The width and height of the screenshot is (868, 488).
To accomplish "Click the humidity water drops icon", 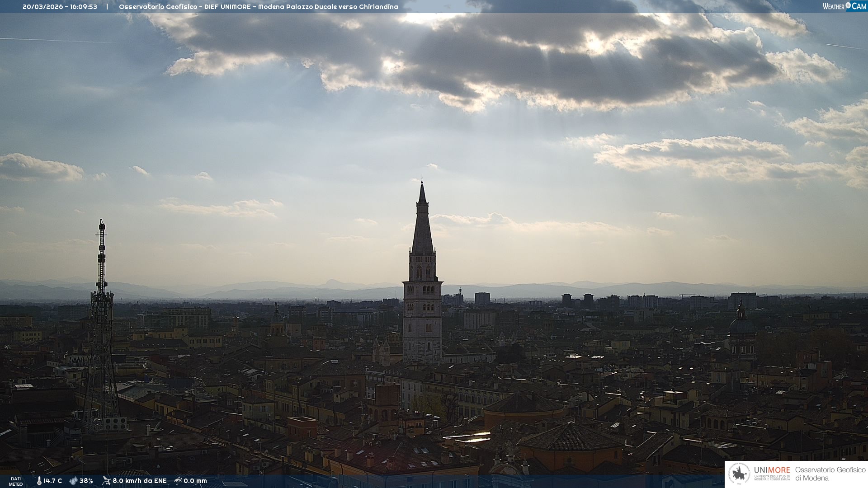I will pyautogui.click(x=73, y=481).
